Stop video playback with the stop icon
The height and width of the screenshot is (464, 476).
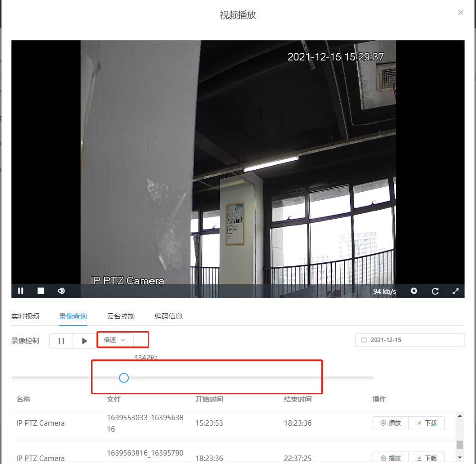coord(40,291)
